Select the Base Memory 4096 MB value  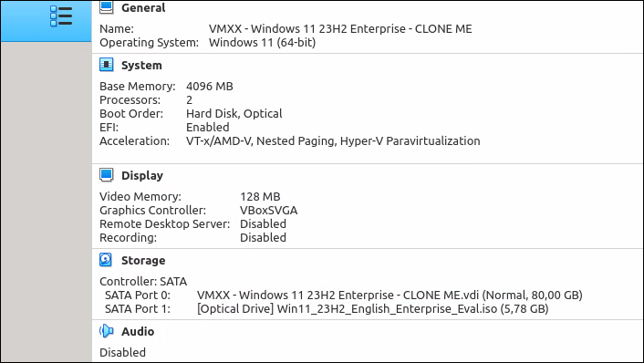(210, 87)
